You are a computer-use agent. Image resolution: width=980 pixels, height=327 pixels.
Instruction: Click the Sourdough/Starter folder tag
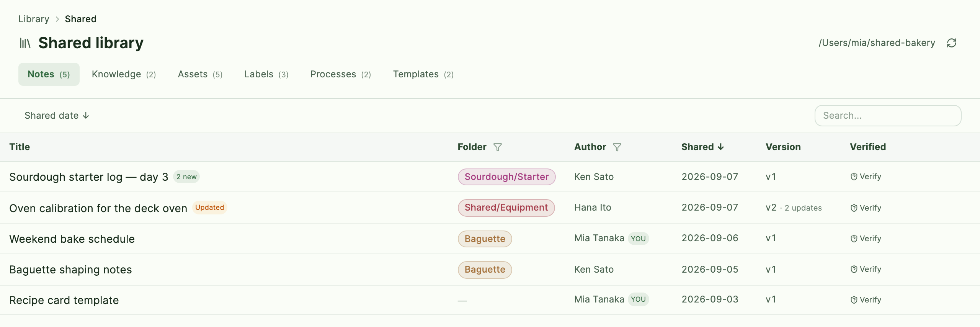[506, 177]
